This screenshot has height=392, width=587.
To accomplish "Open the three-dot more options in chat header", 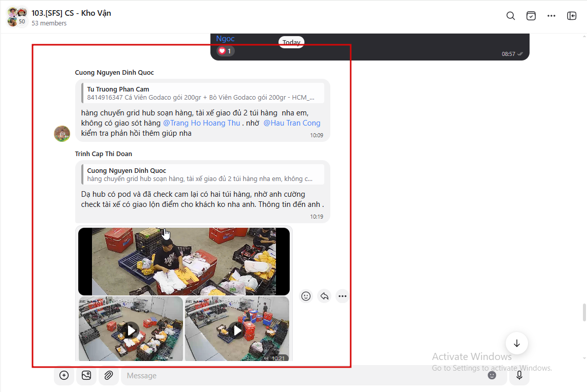I will coord(551,16).
